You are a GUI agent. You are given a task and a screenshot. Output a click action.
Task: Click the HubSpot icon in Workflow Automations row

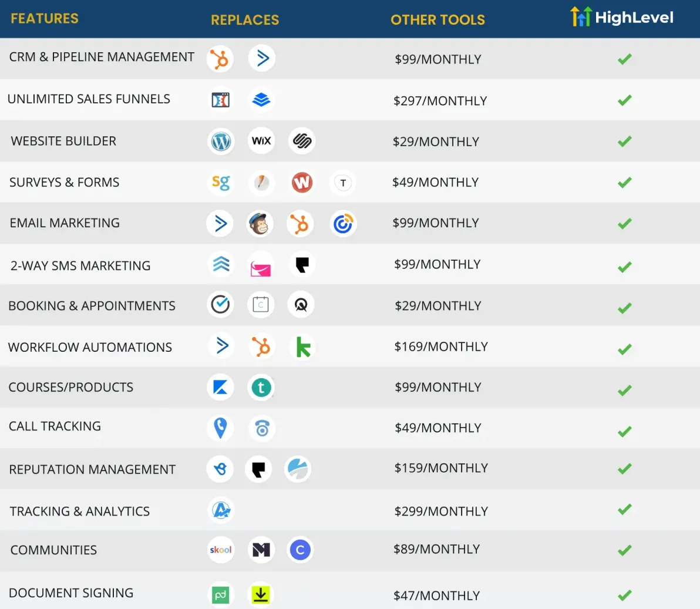coord(261,347)
